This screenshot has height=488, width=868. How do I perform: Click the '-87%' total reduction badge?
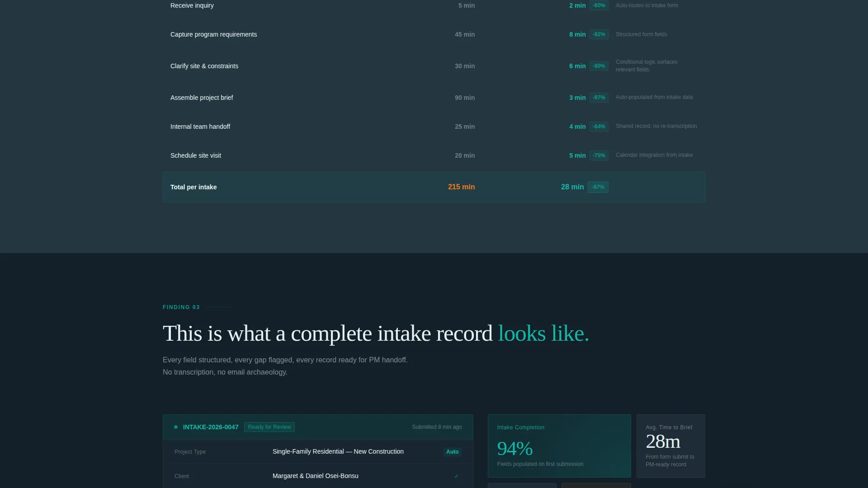598,187
